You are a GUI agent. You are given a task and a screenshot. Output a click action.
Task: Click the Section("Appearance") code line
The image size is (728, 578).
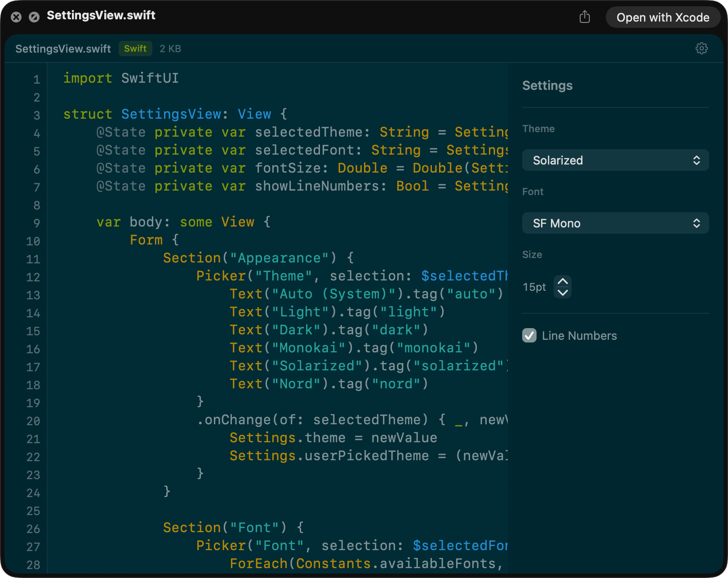point(259,258)
